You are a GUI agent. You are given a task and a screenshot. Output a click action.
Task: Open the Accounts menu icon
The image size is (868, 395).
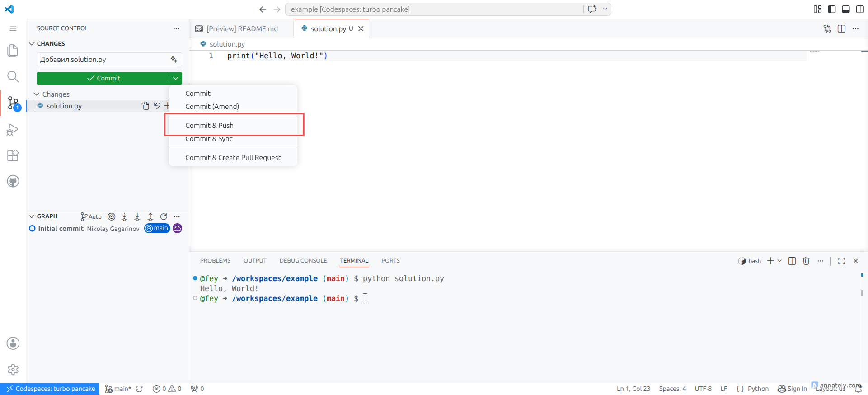[x=13, y=343]
